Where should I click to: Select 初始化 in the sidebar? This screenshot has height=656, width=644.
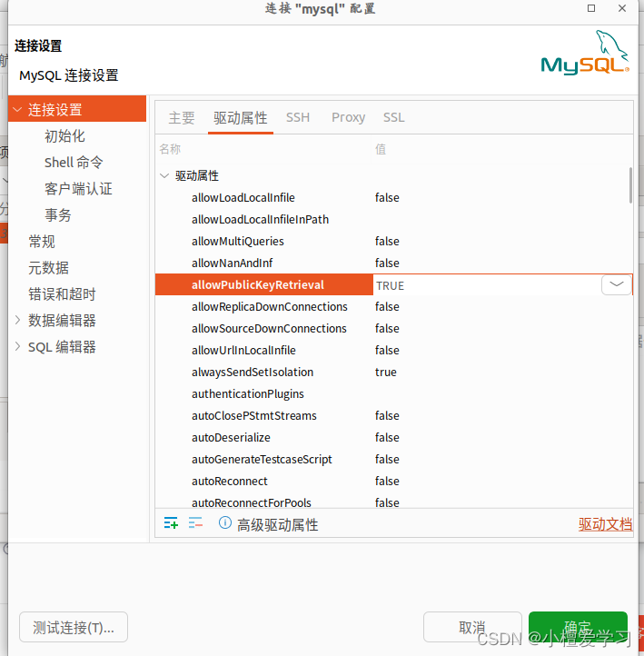click(64, 136)
